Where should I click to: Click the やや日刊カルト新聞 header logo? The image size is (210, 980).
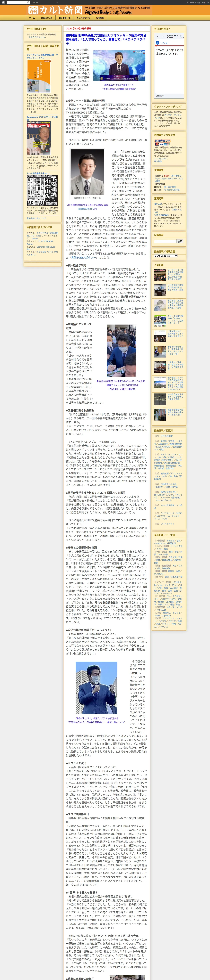(x=55, y=10)
